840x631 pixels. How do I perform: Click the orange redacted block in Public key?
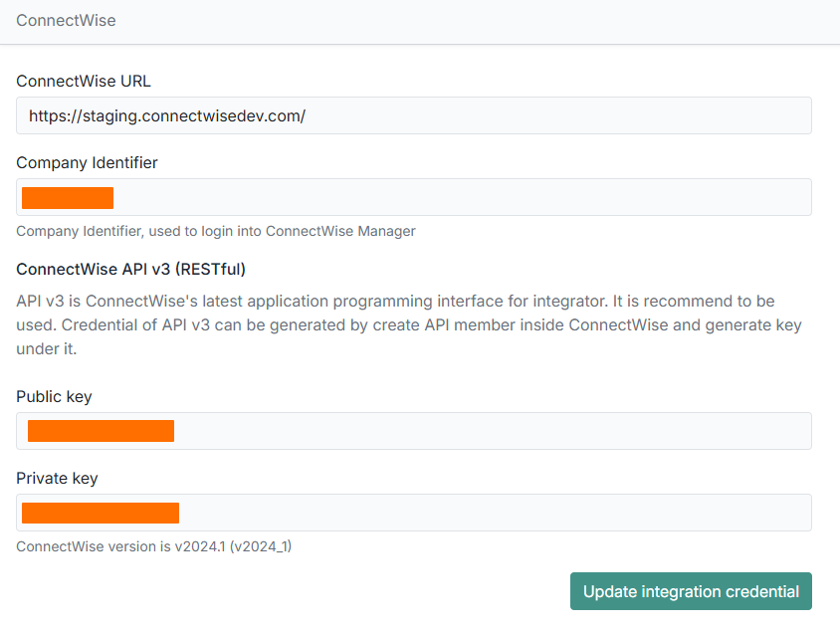coord(101,431)
